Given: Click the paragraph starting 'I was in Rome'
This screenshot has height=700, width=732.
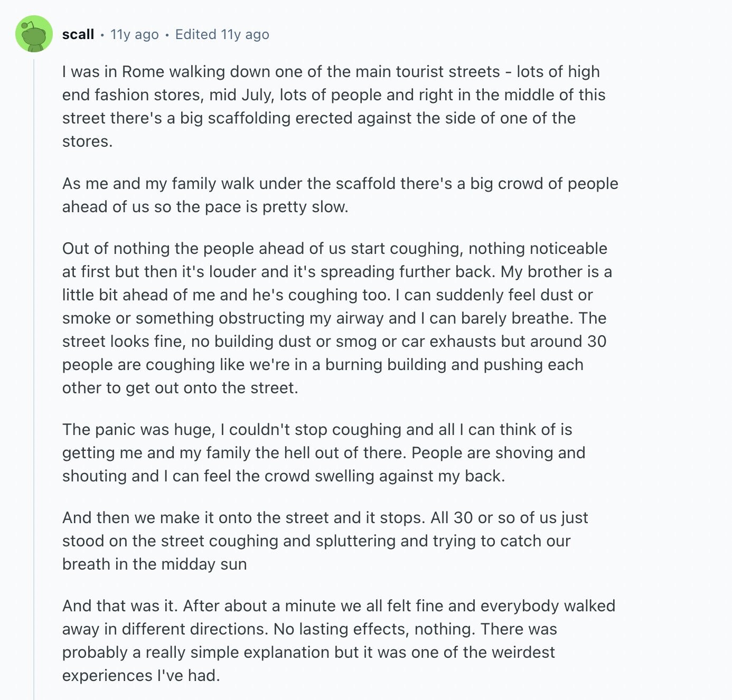Looking at the screenshot, I should (x=334, y=106).
